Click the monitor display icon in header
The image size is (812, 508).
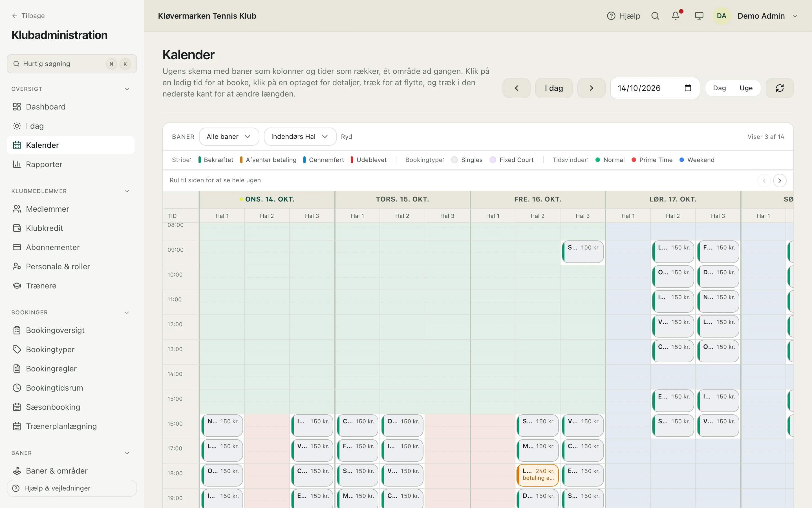tap(699, 16)
